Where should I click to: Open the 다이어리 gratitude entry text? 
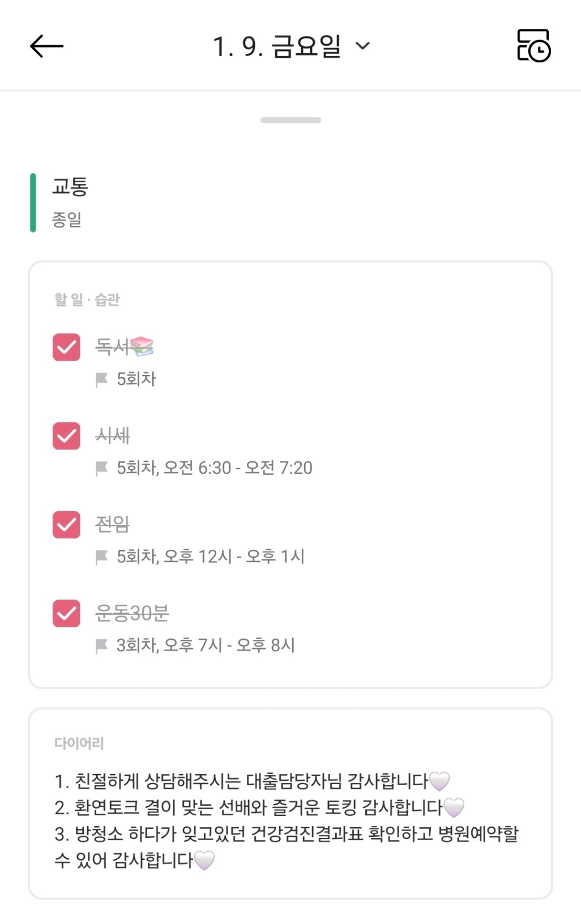click(286, 820)
